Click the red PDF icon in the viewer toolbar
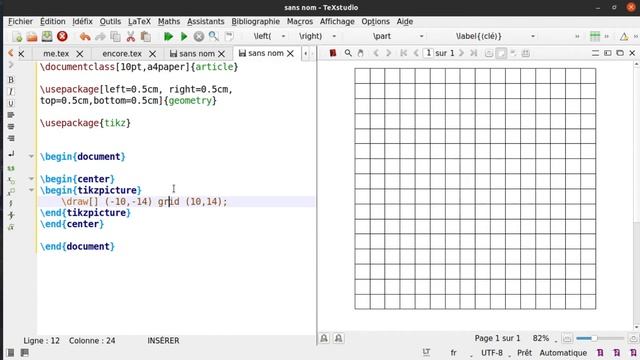640x360 pixels. 333,53
